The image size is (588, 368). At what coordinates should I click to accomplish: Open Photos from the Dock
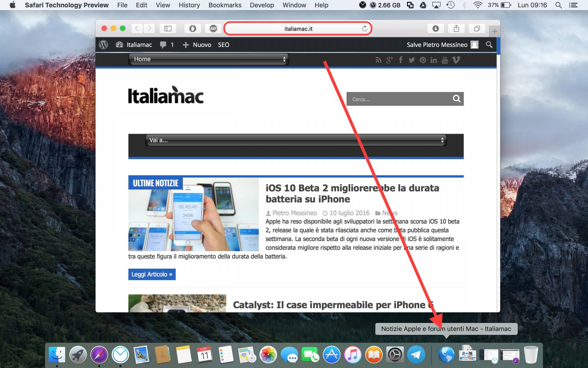pos(268,355)
